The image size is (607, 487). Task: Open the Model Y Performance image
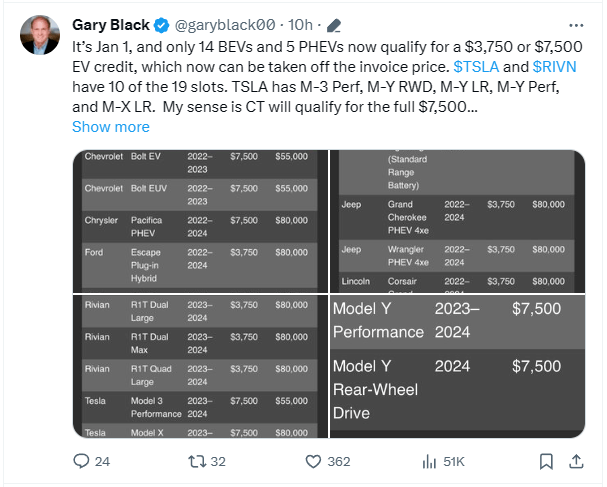coord(457,365)
